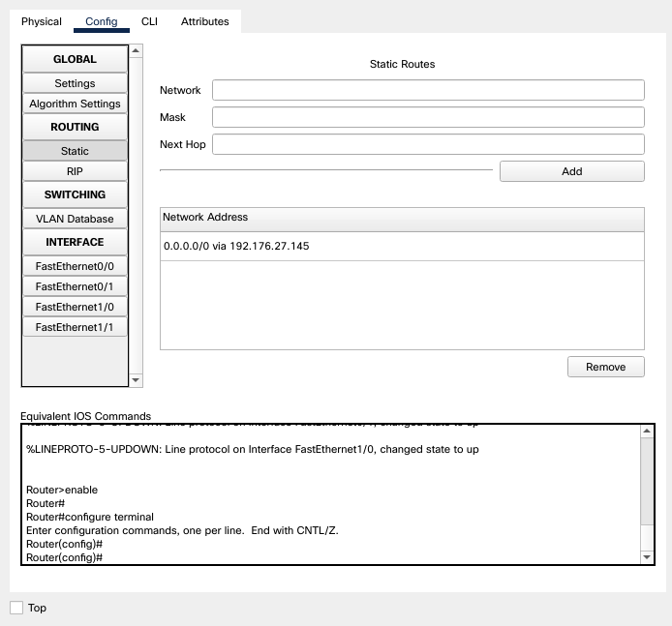
Task: Click the ROUTING section header
Action: coord(75,127)
